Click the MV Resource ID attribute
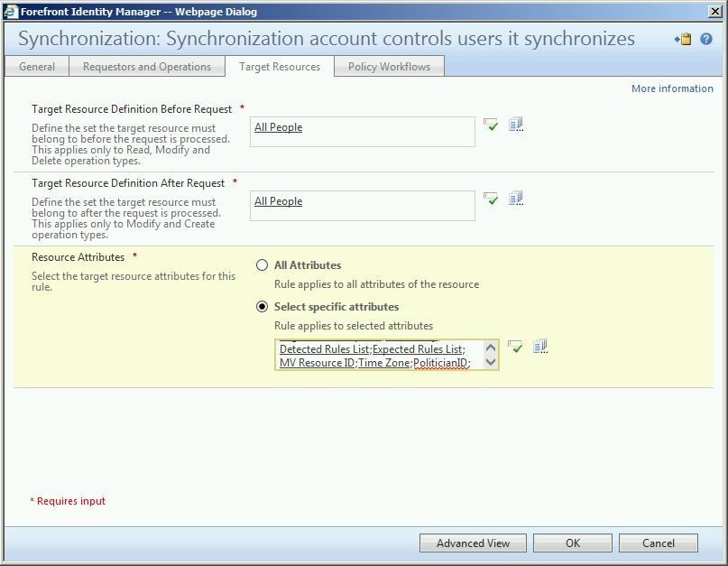 (x=318, y=363)
